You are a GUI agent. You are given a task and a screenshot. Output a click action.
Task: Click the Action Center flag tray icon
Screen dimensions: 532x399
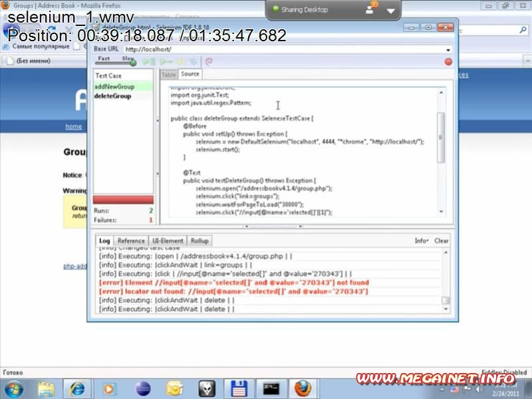pos(467,389)
